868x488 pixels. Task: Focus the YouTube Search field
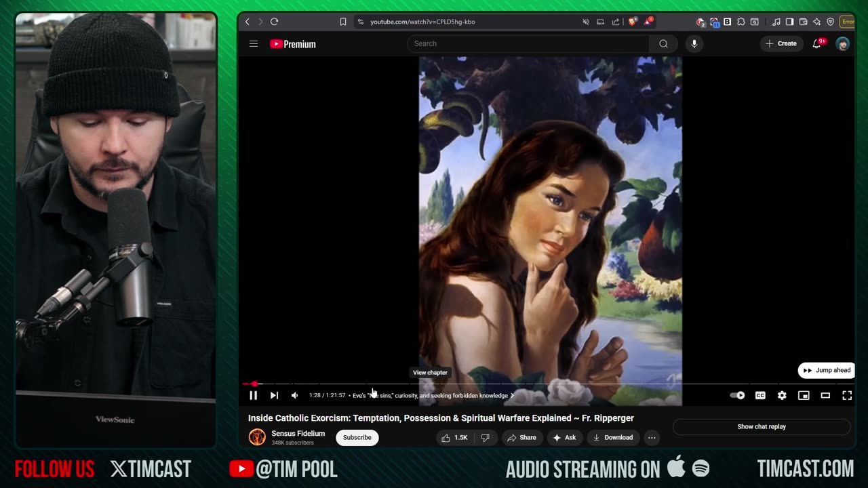click(528, 43)
